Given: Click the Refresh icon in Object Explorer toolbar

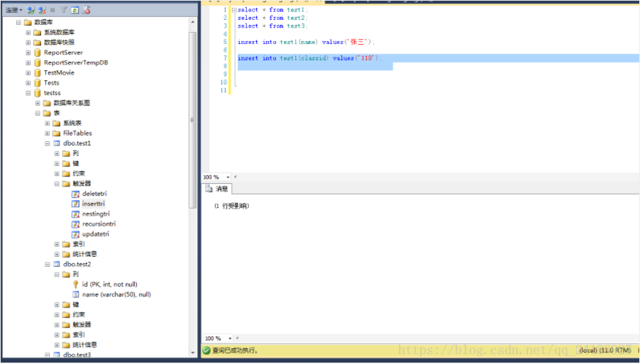Looking at the screenshot, I should point(75,10).
